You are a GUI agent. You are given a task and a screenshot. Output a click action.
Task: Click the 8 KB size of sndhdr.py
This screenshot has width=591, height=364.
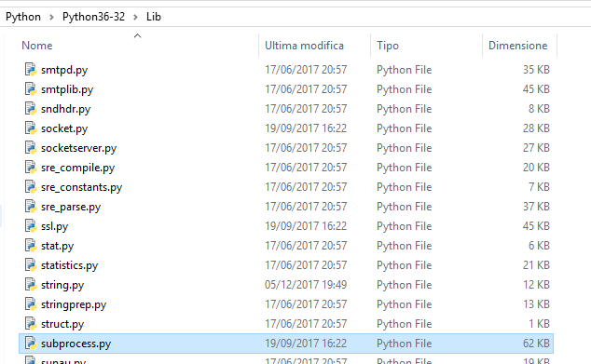[539, 109]
